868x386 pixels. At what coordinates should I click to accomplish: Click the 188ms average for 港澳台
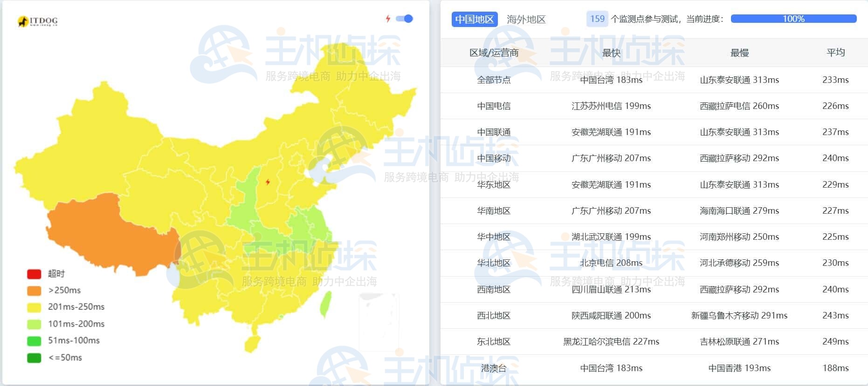(835, 368)
